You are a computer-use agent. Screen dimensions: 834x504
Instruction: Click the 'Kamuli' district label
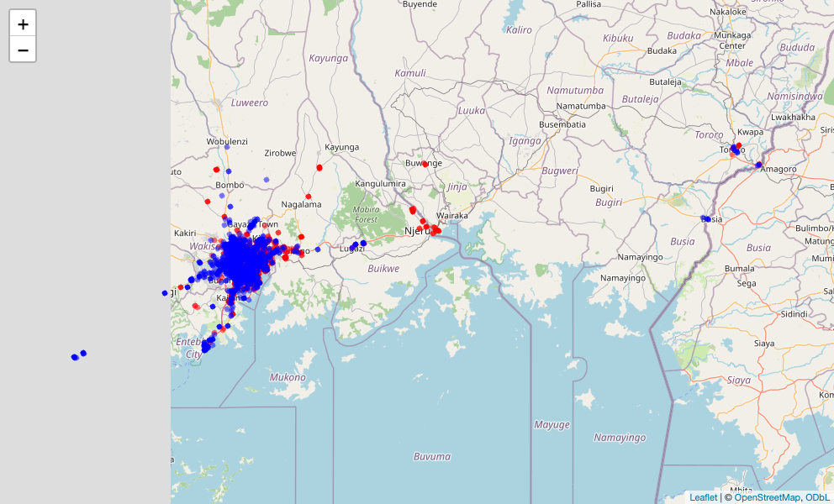point(410,73)
